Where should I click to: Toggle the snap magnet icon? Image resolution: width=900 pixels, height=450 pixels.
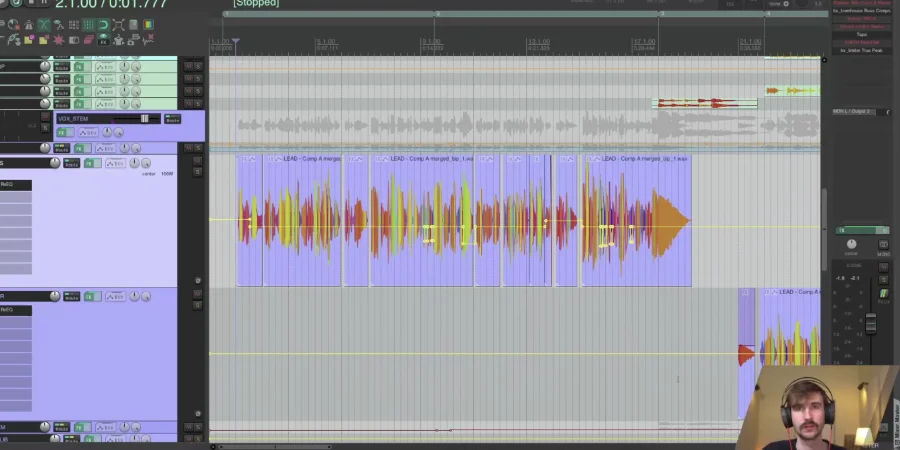point(103,25)
